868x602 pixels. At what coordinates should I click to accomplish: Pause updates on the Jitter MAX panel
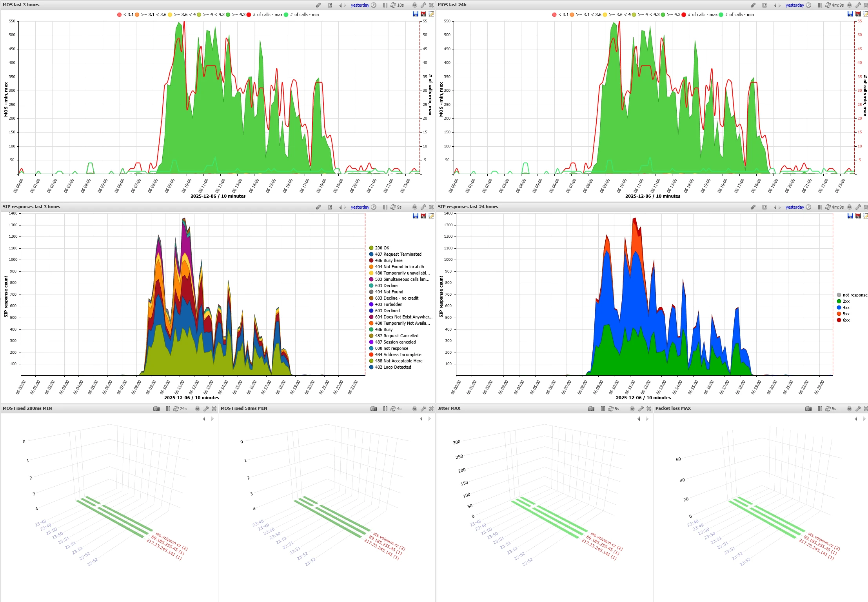click(x=603, y=408)
